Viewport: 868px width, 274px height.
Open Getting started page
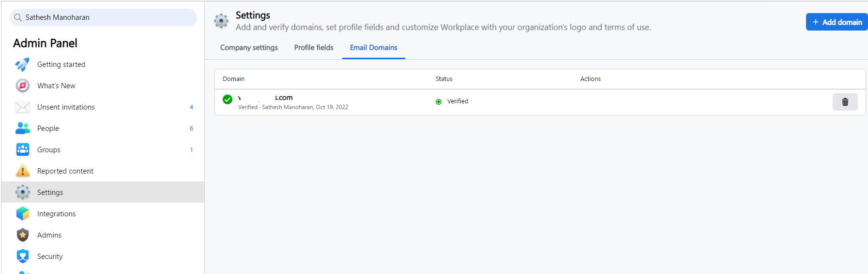(103, 64)
